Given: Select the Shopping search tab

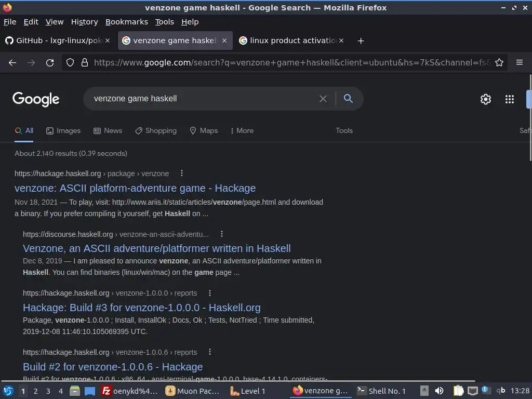Looking at the screenshot, I should [x=156, y=131].
